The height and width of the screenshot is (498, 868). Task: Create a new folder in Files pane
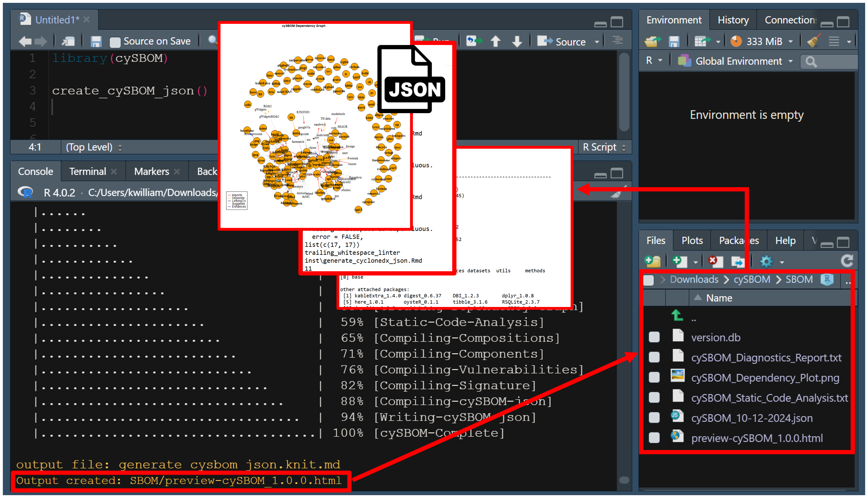pyautogui.click(x=652, y=261)
